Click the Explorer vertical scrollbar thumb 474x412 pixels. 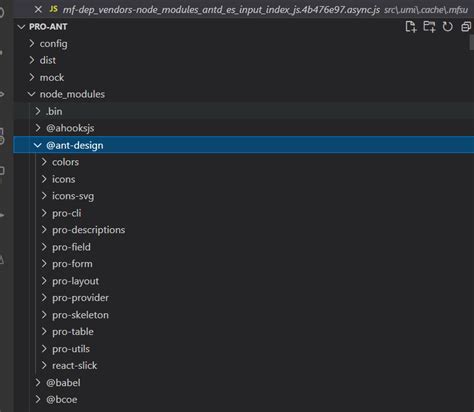472,42
